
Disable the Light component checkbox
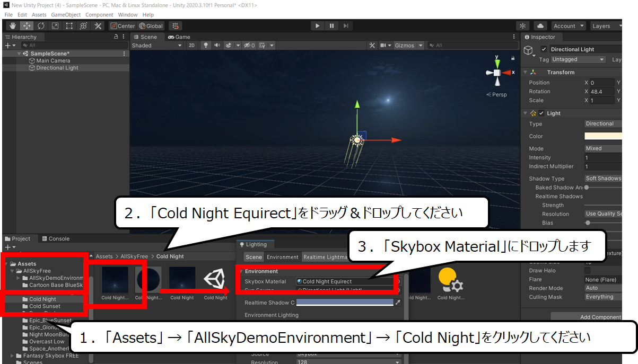pyautogui.click(x=541, y=113)
